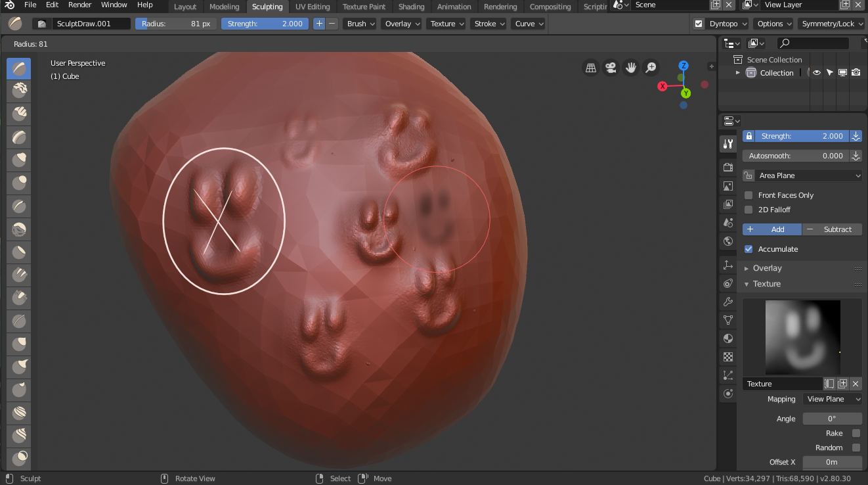
Task: Toggle the Dyntopo checkbox
Action: pyautogui.click(x=699, y=24)
